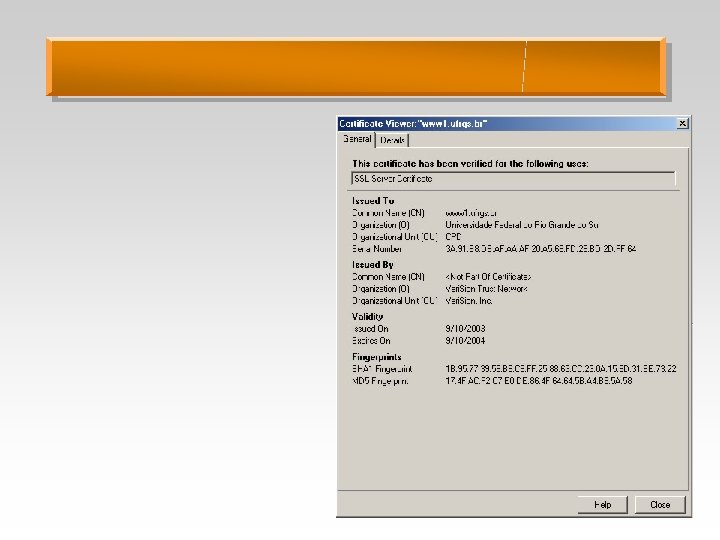
Task: Click the Help button
Action: (602, 505)
